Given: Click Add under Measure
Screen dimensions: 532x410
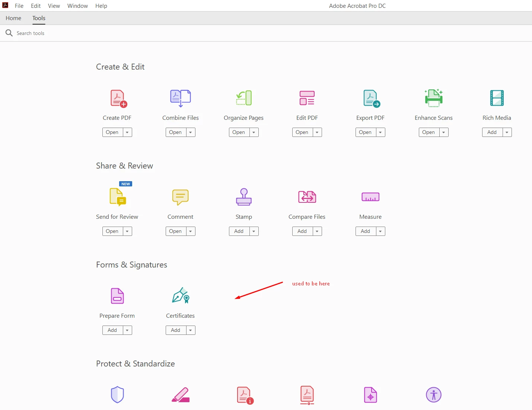Looking at the screenshot, I should click(x=366, y=231).
